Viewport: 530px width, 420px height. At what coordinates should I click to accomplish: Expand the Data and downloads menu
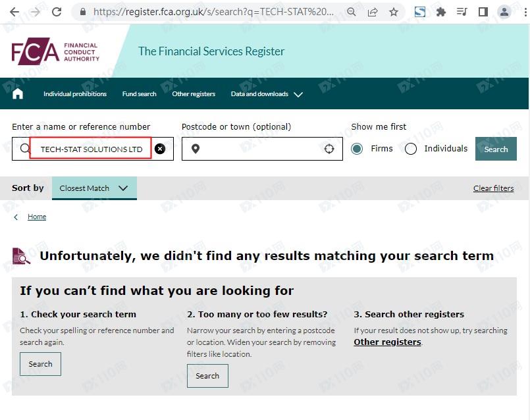coord(267,94)
